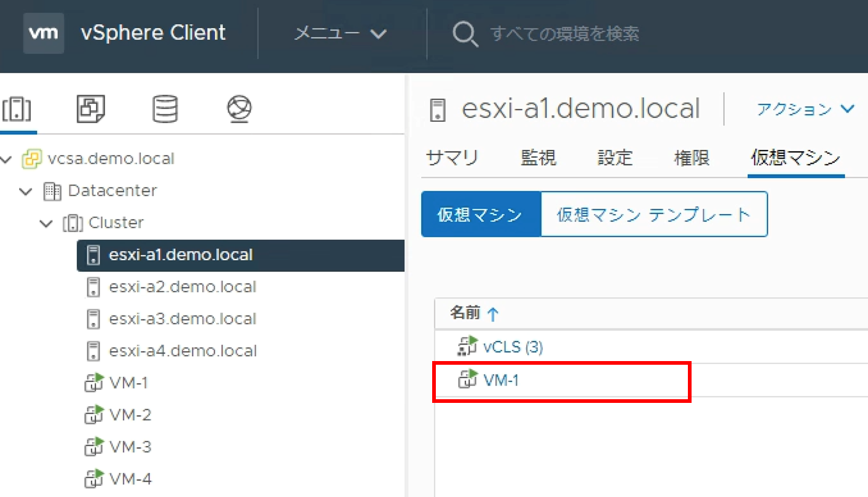868x497 pixels.
Task: Click the VMware vm logo icon
Action: pyautogui.click(x=44, y=33)
